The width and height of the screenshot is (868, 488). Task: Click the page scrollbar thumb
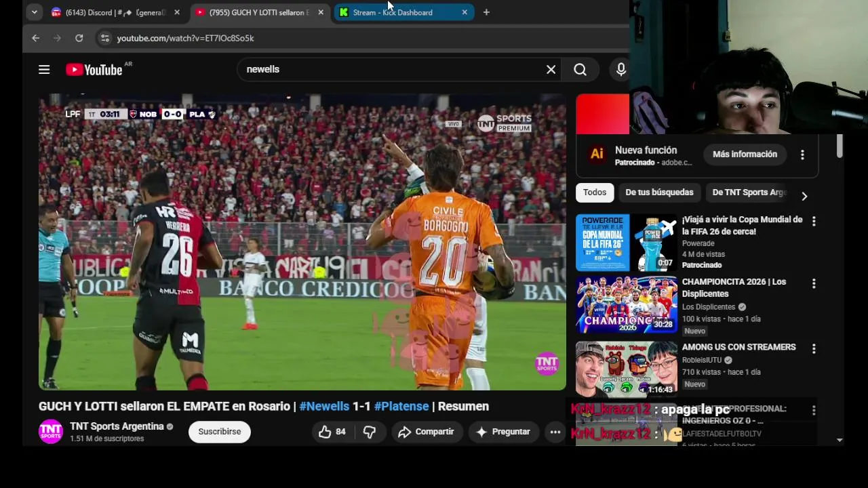tap(840, 146)
